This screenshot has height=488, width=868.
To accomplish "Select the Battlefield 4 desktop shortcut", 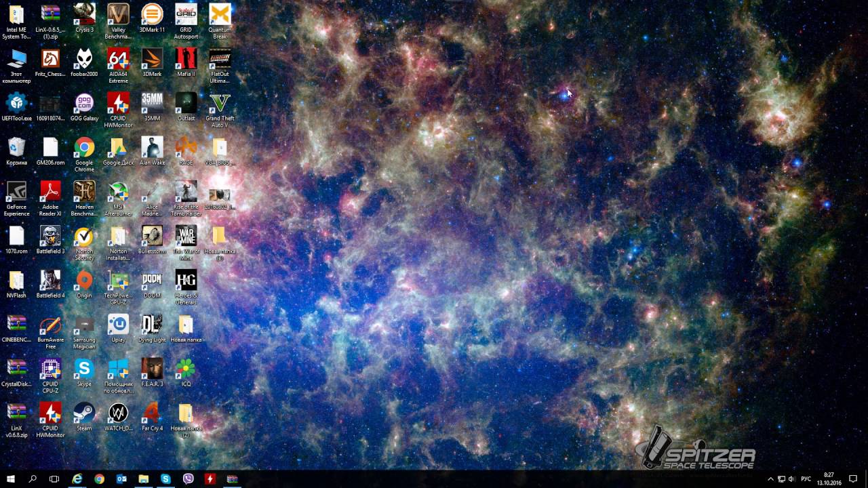I will [x=50, y=285].
